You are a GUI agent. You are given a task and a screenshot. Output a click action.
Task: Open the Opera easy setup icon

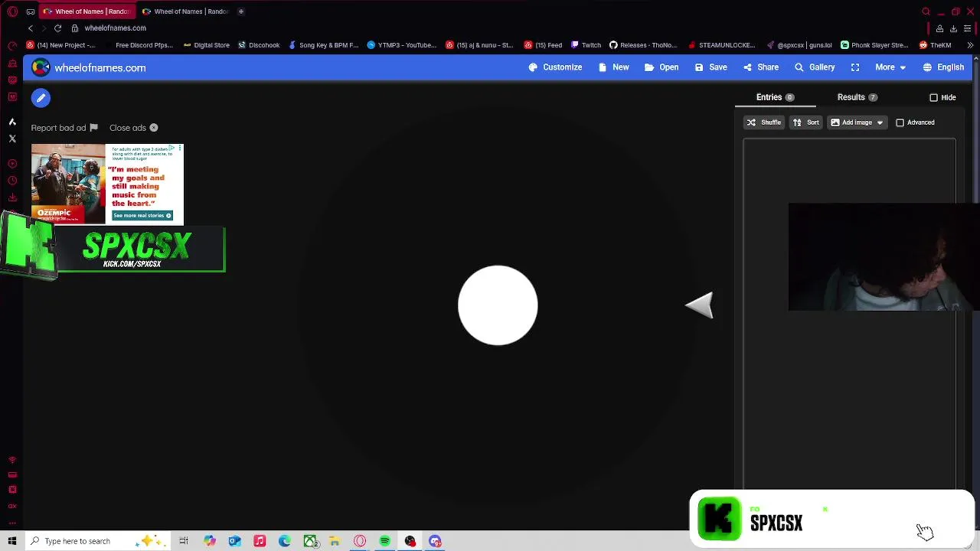pyautogui.click(x=967, y=28)
